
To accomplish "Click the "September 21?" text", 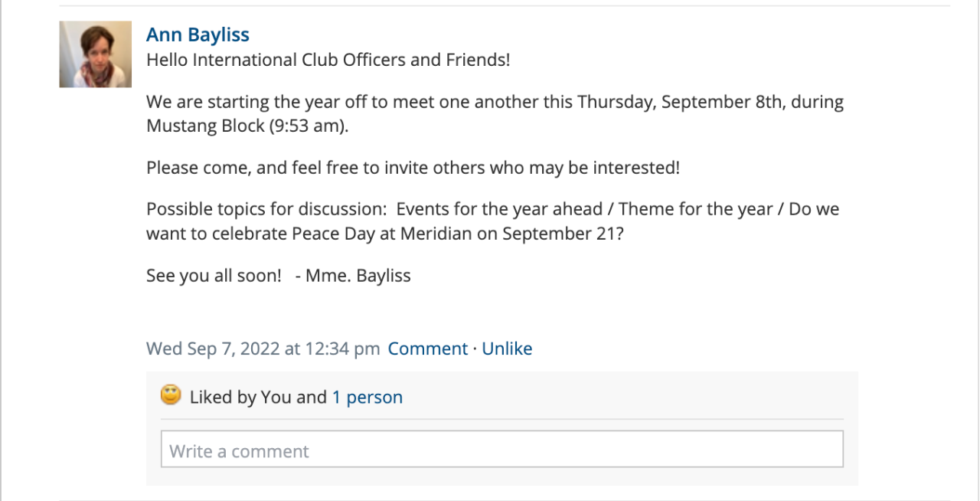I will pyautogui.click(x=563, y=234).
